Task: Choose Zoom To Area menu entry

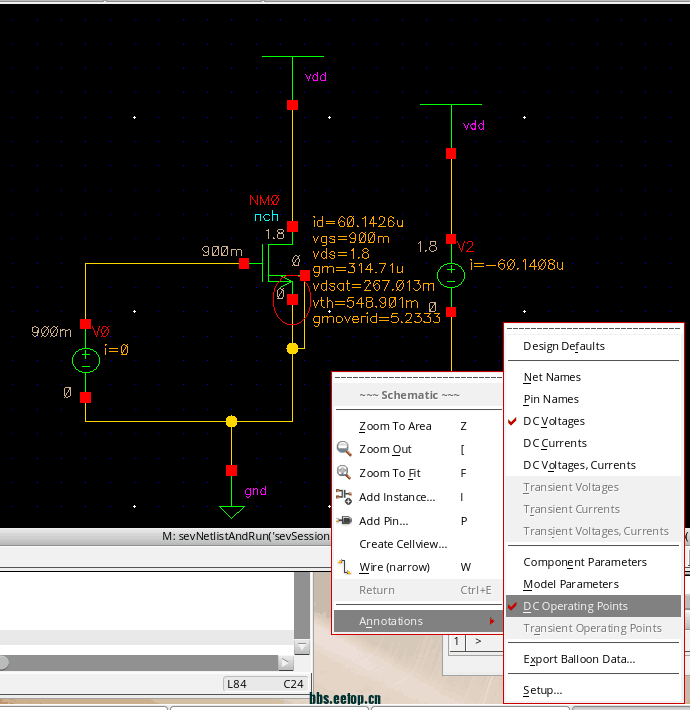Action: tap(418, 426)
